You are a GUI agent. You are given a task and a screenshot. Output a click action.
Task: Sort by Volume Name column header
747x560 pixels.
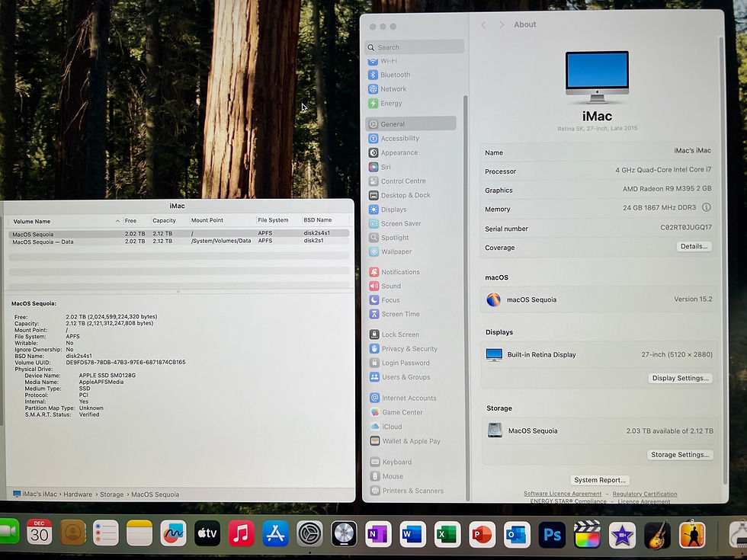pos(66,221)
